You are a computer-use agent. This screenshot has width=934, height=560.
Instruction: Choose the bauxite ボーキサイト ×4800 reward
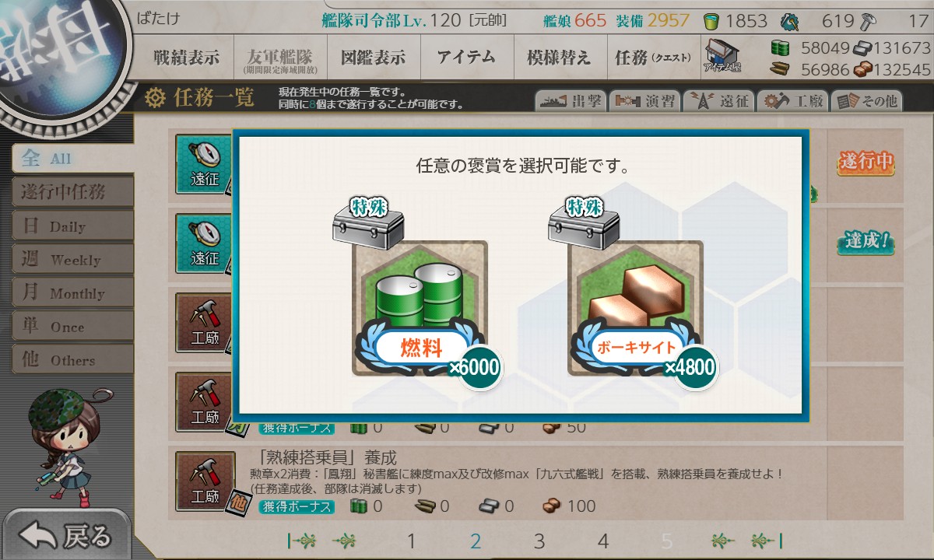[635, 309]
